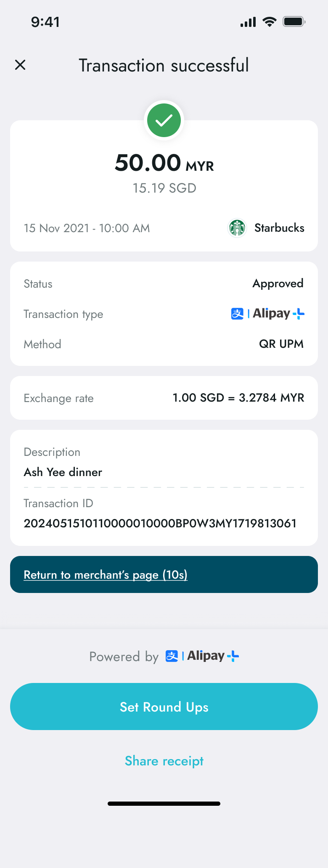The image size is (328, 868).
Task: Tap the home indicator bar
Action: tap(164, 804)
